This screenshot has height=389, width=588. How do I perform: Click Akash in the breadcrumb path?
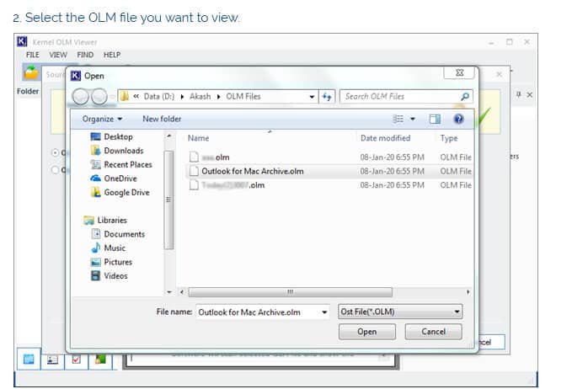(x=200, y=97)
